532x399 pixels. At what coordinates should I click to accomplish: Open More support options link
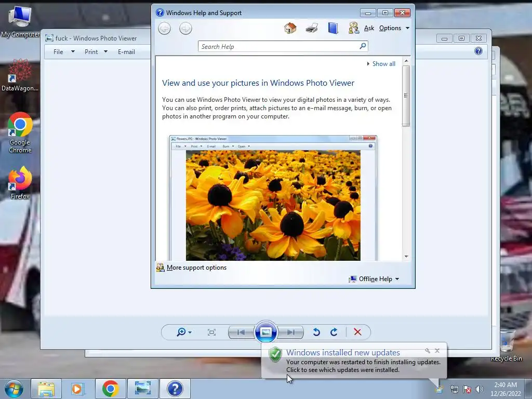point(196,268)
